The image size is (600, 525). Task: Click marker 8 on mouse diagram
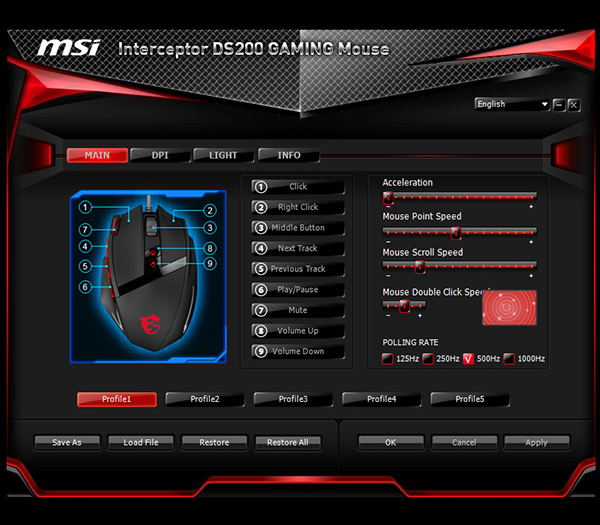point(210,248)
